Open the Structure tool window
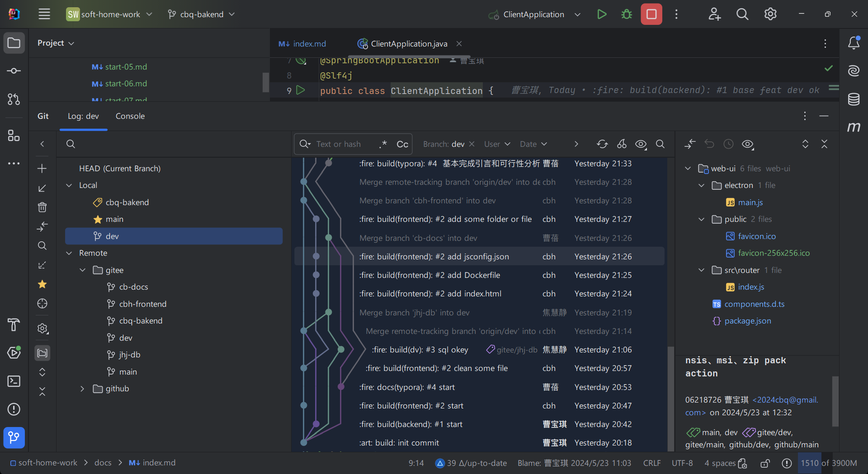The height and width of the screenshot is (474, 868). click(14, 135)
